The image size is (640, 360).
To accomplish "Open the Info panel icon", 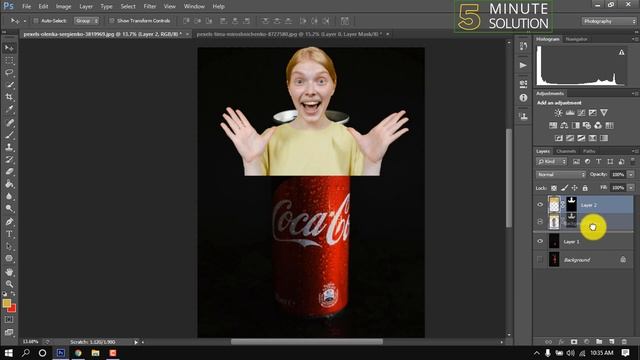I will [x=523, y=98].
